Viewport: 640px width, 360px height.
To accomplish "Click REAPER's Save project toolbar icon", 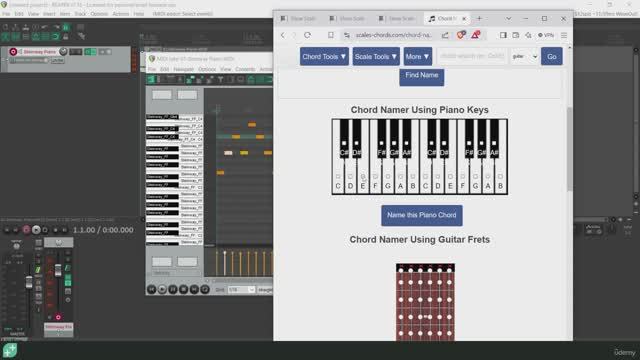I will [x=25, y=27].
